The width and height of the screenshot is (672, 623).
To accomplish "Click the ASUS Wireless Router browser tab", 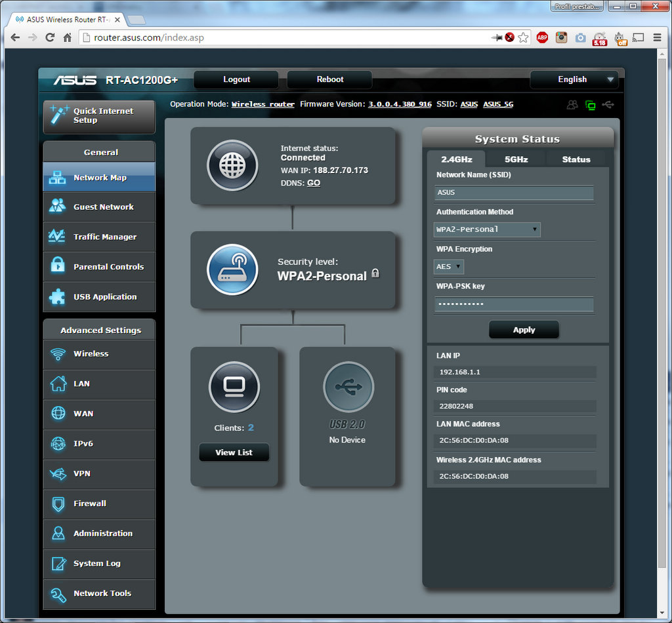I will pyautogui.click(x=68, y=20).
